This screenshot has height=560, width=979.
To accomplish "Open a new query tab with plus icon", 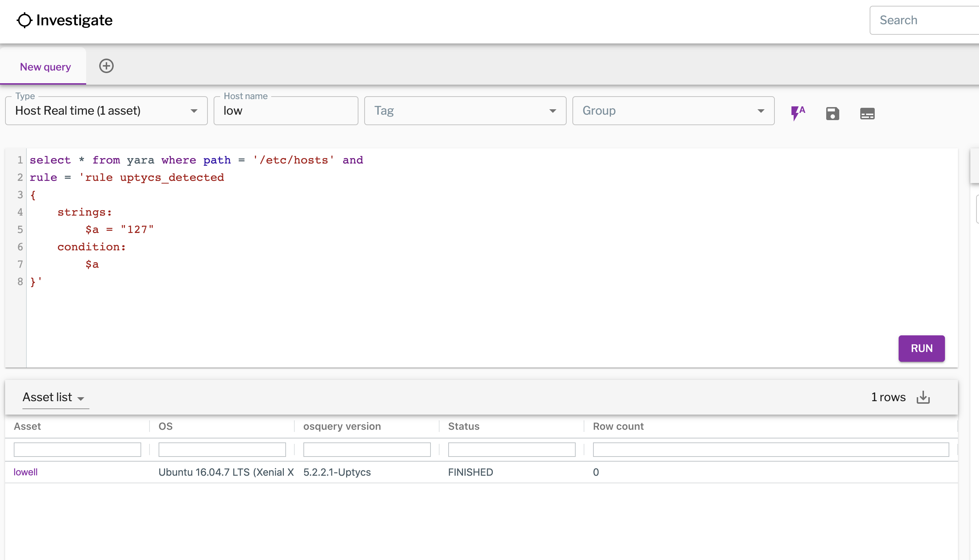I will coord(106,66).
